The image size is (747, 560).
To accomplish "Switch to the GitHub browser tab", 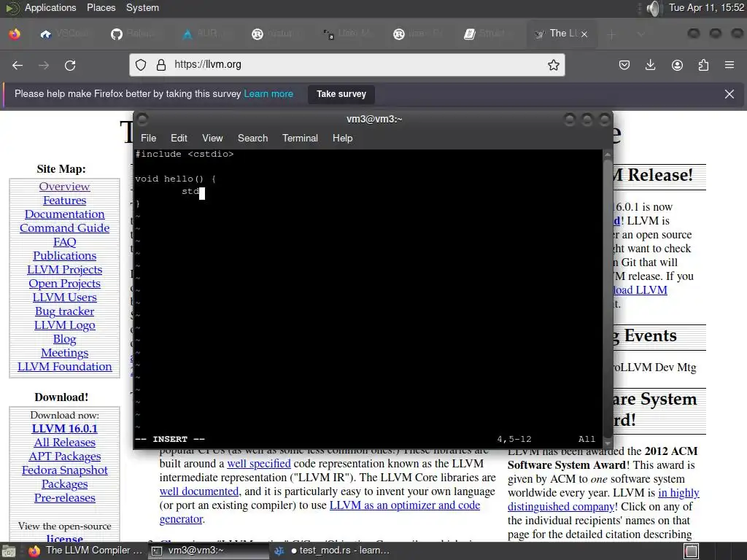I will [x=136, y=34].
